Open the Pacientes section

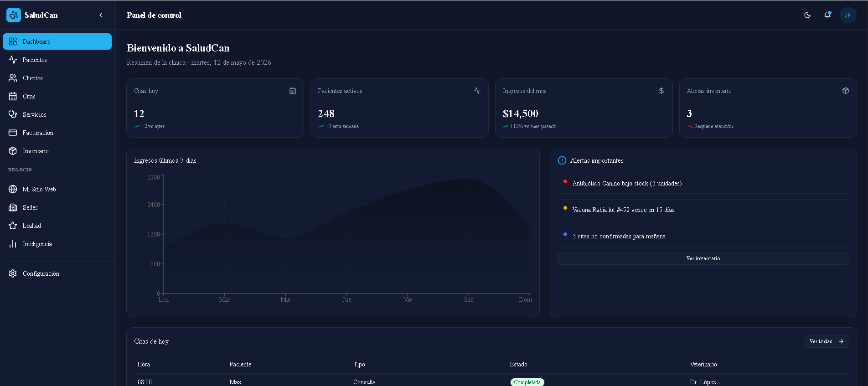57,60
